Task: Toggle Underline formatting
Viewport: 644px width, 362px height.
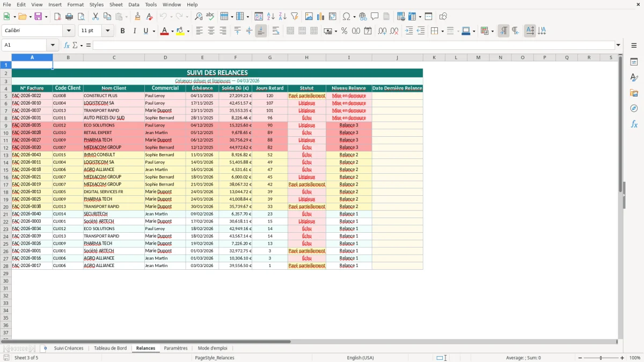Action: point(145,31)
